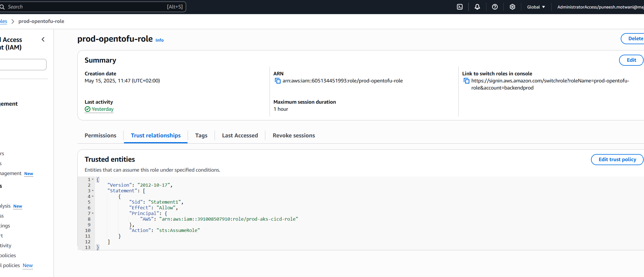Click the search magnifier icon
Viewport: 644px width, 277px height.
3,7
